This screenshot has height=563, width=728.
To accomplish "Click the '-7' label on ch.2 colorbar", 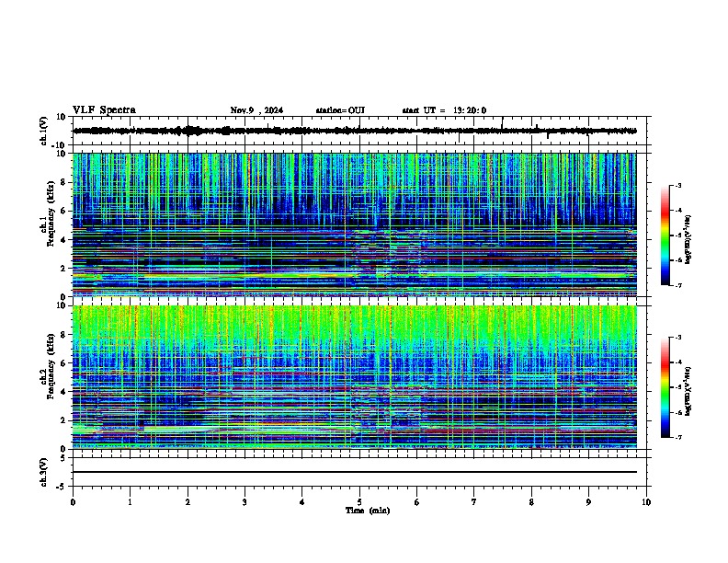I will (x=678, y=437).
